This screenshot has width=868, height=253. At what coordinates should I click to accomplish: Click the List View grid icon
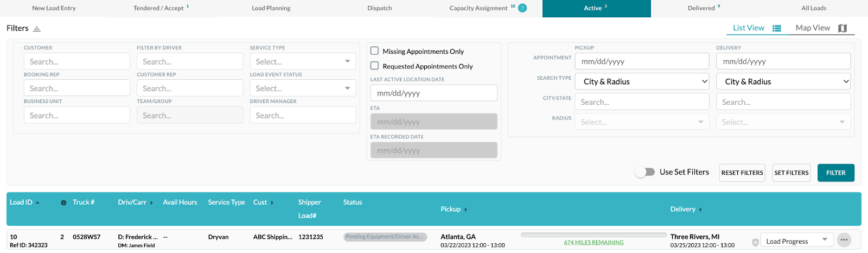pyautogui.click(x=777, y=28)
